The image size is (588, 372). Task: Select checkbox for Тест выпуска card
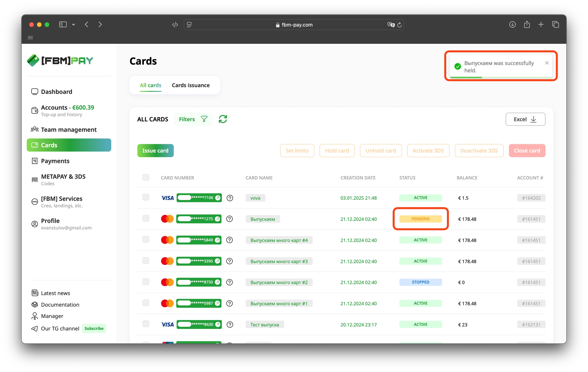pos(146,324)
